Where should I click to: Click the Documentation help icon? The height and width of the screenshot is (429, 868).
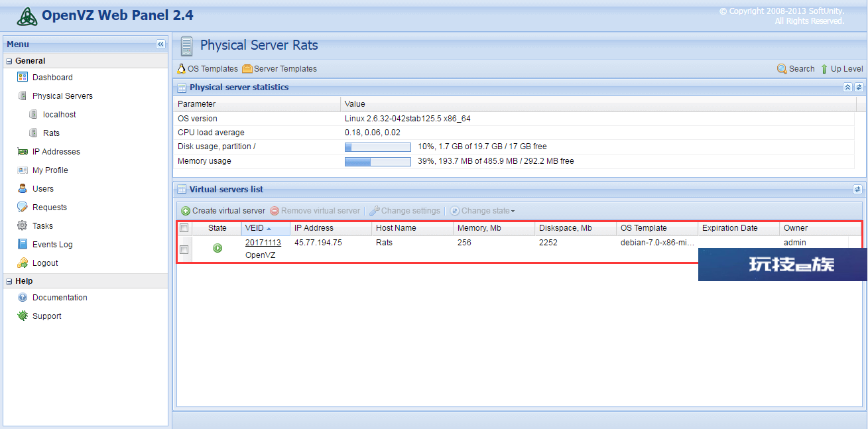[23, 298]
